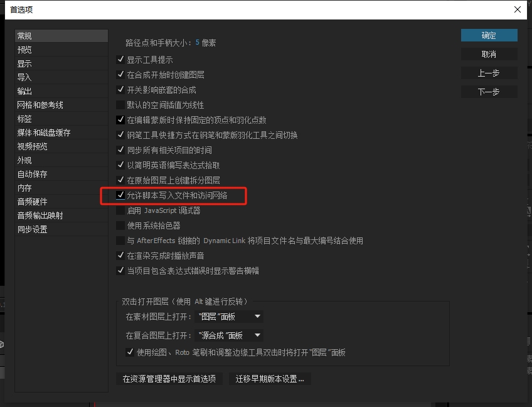Toggle 允许脚本写入文件和访问网络 checkbox
The width and height of the screenshot is (532, 407).
[120, 195]
